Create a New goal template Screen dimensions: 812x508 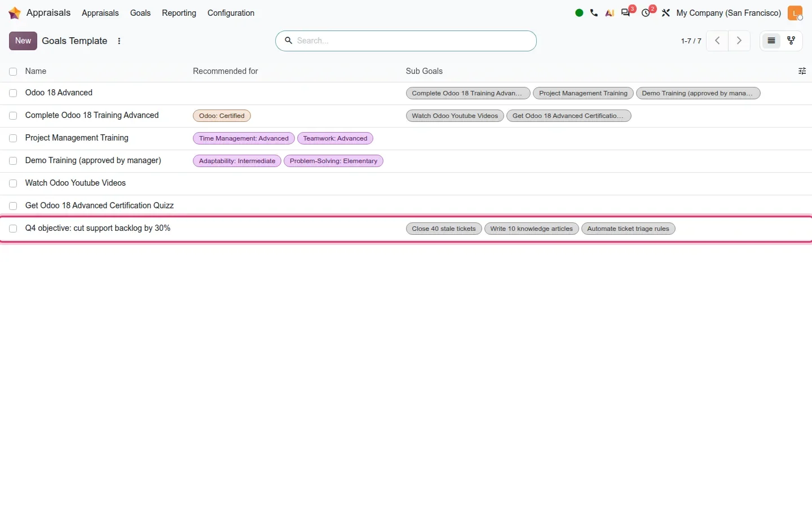coord(23,41)
